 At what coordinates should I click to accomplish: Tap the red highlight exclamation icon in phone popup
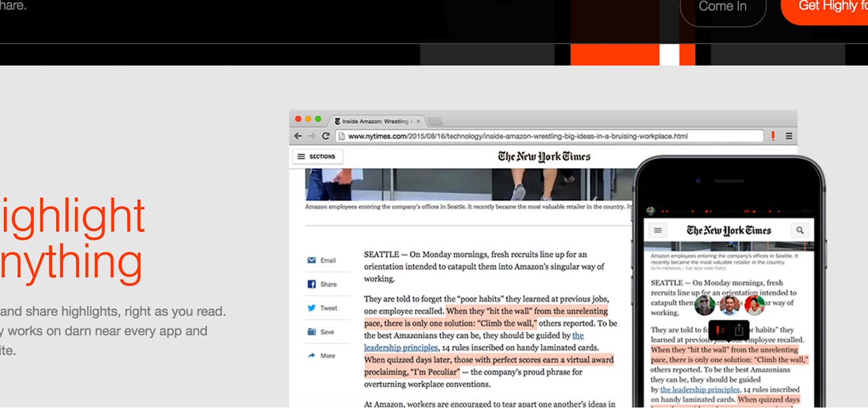coord(719,330)
